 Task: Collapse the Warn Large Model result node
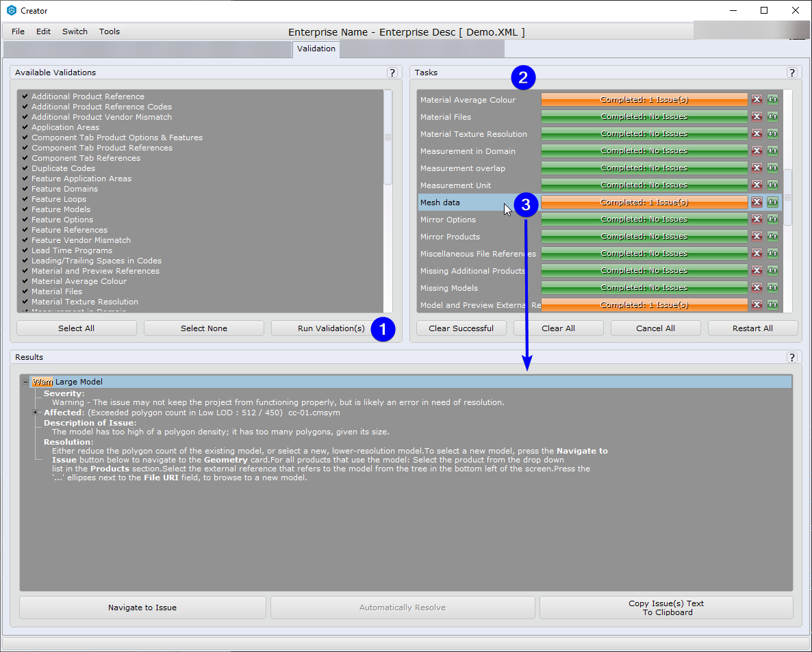point(25,382)
